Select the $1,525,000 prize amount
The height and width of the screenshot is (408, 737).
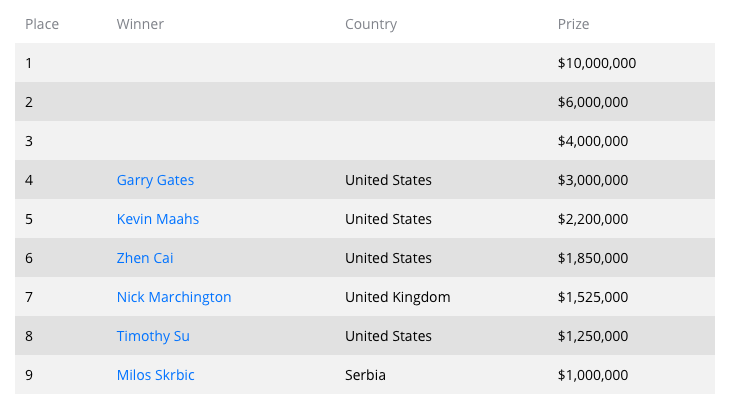(x=593, y=297)
